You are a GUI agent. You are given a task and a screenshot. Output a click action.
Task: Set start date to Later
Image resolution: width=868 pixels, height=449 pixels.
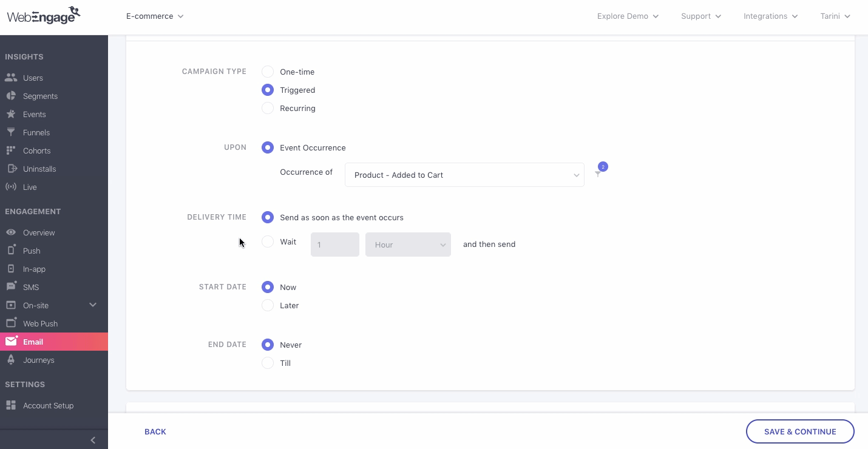coord(268,305)
